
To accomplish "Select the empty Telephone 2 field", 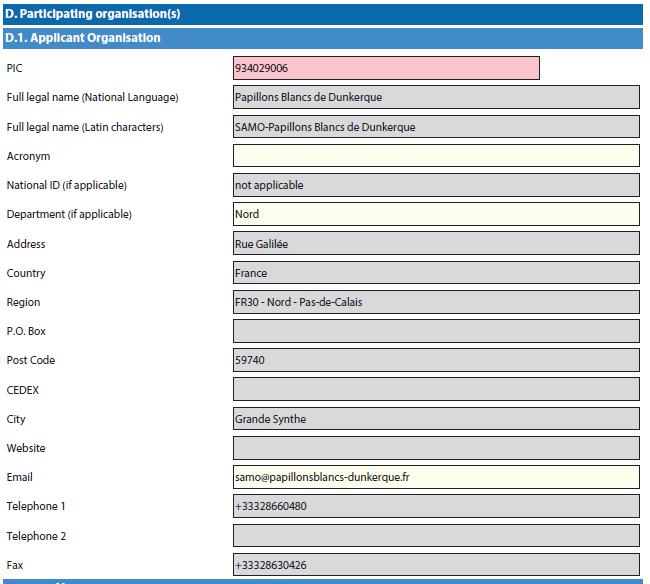I will [x=436, y=536].
